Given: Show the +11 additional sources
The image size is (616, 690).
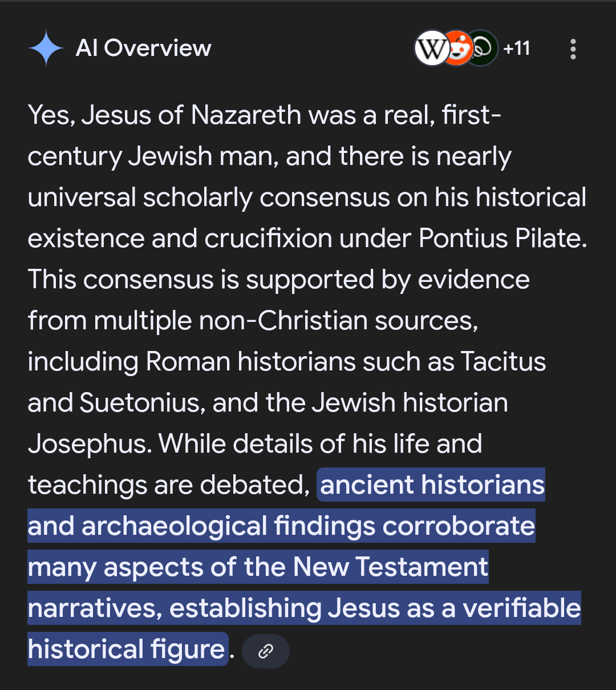Looking at the screenshot, I should click(x=517, y=49).
